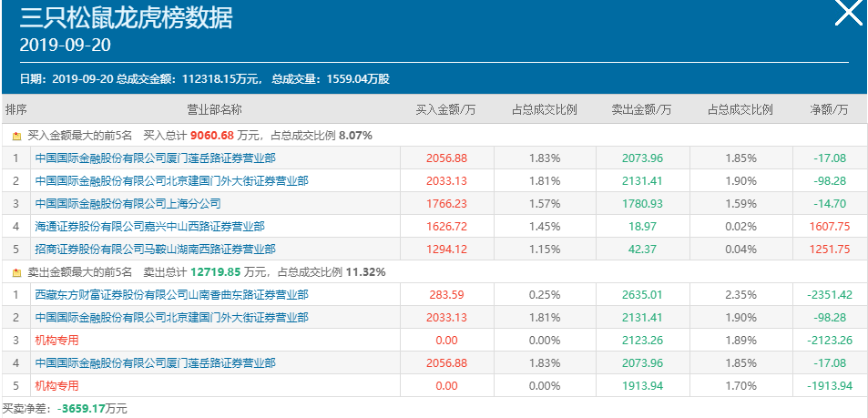Image resolution: width=868 pixels, height=418 pixels.
Task: Open 海通证券 嘉兴中山西路证券营业部 link
Action: 149,227
